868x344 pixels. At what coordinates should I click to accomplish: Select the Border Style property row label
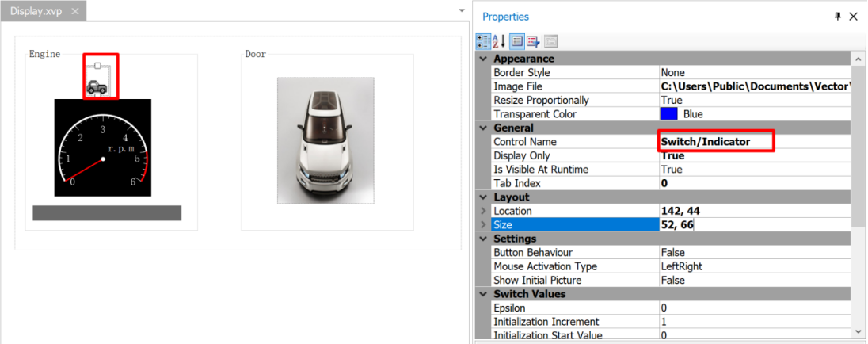point(522,73)
